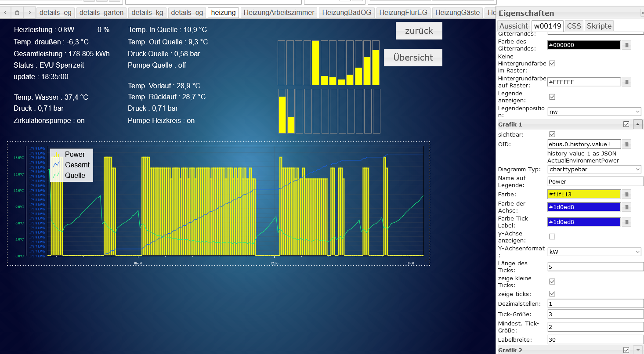Click the Tick-Größe input field
This screenshot has width=644, height=354.
(x=596, y=314)
